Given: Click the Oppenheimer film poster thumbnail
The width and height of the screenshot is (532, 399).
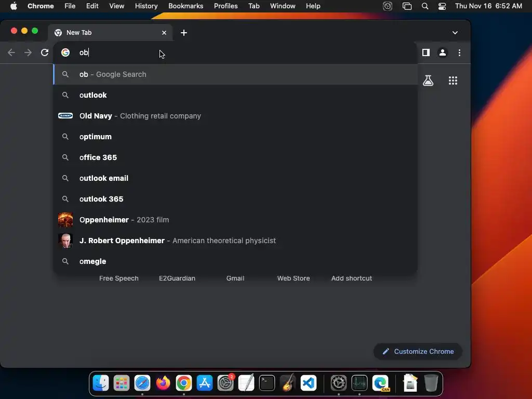Looking at the screenshot, I should [x=65, y=220].
